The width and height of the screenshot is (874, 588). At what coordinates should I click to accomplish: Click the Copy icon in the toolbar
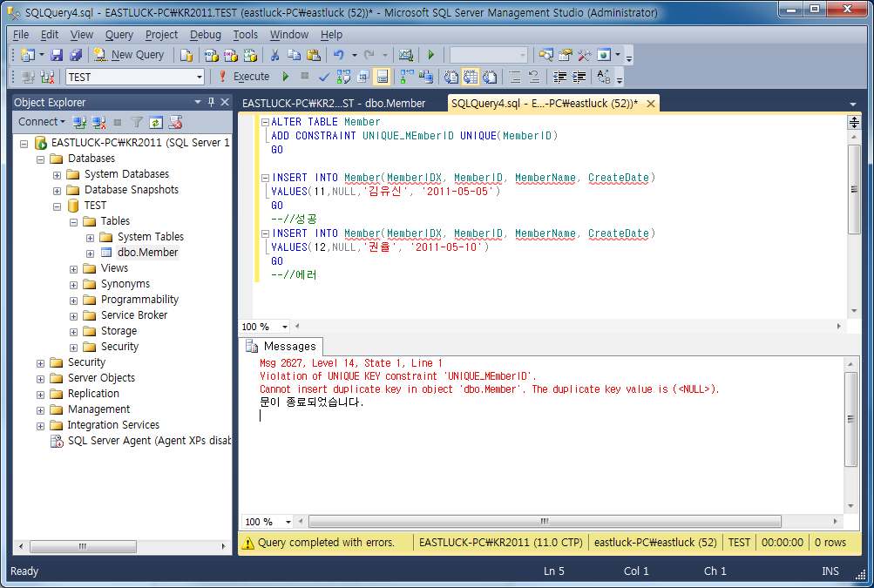point(294,55)
